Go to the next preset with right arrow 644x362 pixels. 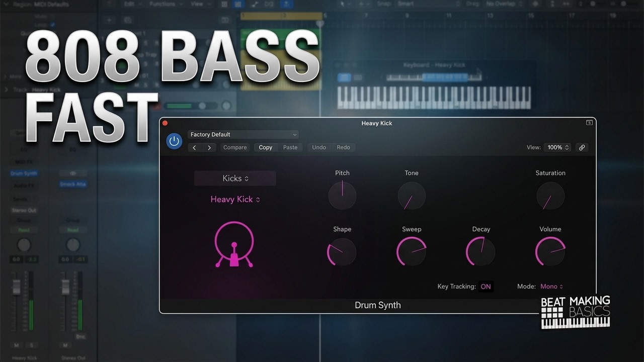[209, 147]
